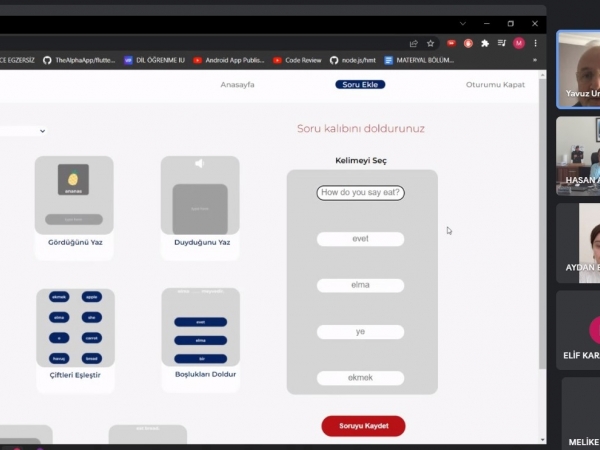Open TheAlphaApp/flutte... GitHub bookmark
Viewport: 600px width, 450px height.
pos(79,60)
